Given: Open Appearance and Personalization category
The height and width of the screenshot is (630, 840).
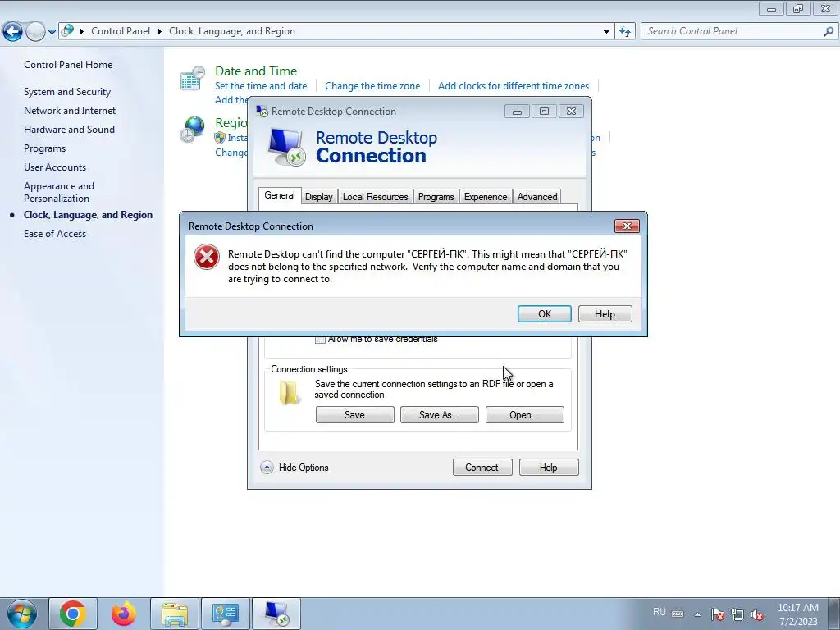Looking at the screenshot, I should tap(59, 192).
